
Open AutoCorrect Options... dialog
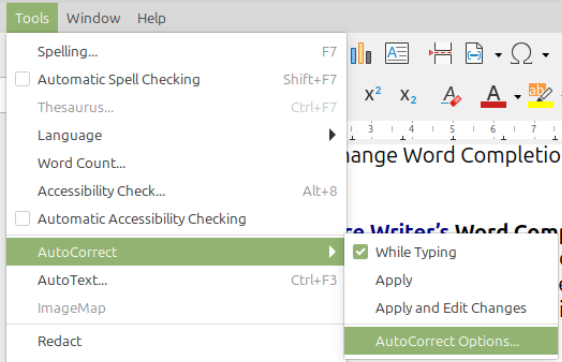[451, 341]
